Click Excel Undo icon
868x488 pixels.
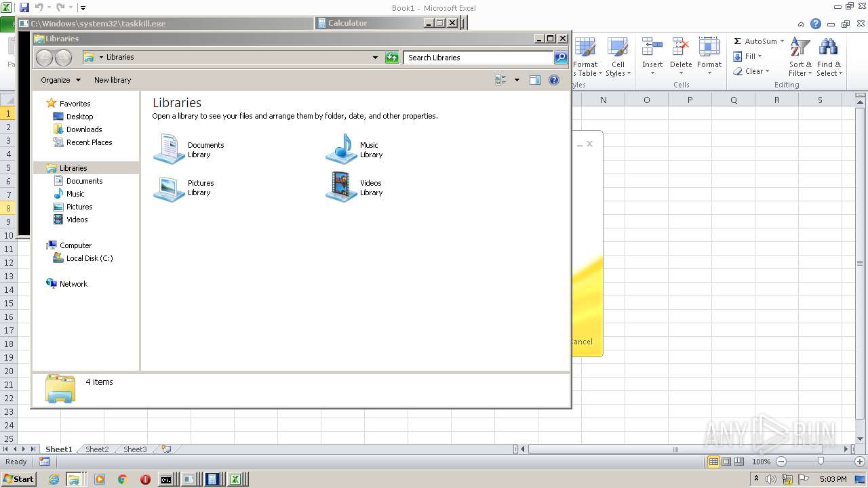(x=39, y=7)
